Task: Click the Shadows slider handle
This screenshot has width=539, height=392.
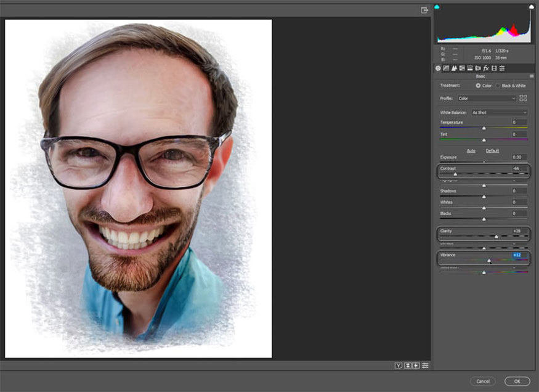Action: (x=484, y=197)
